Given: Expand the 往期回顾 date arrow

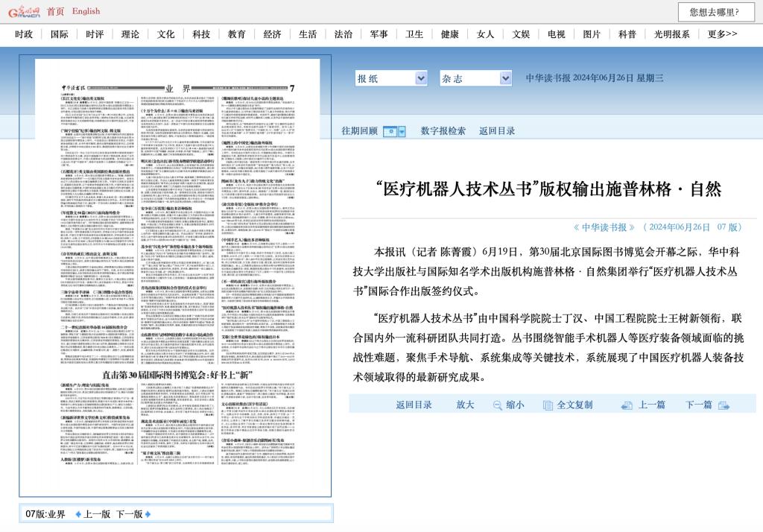Looking at the screenshot, I should 402,131.
